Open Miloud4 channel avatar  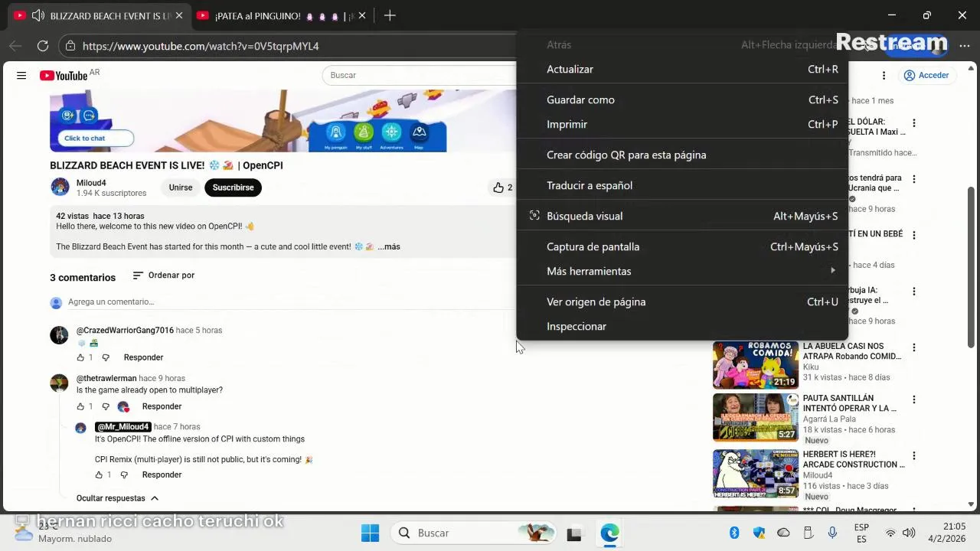[60, 187]
